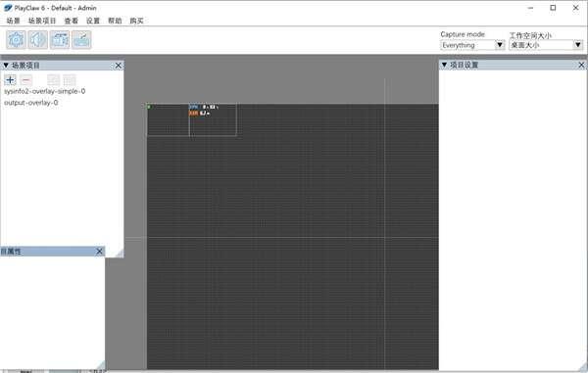Open the gear settings toolbar icon
588x373 pixels.
pos(16,39)
